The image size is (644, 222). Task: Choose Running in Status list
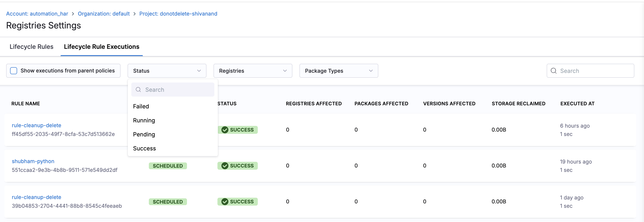click(173, 120)
